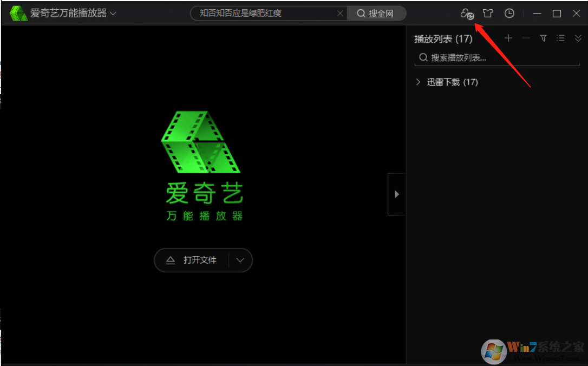Open the skin changer T-shirt icon

point(488,14)
